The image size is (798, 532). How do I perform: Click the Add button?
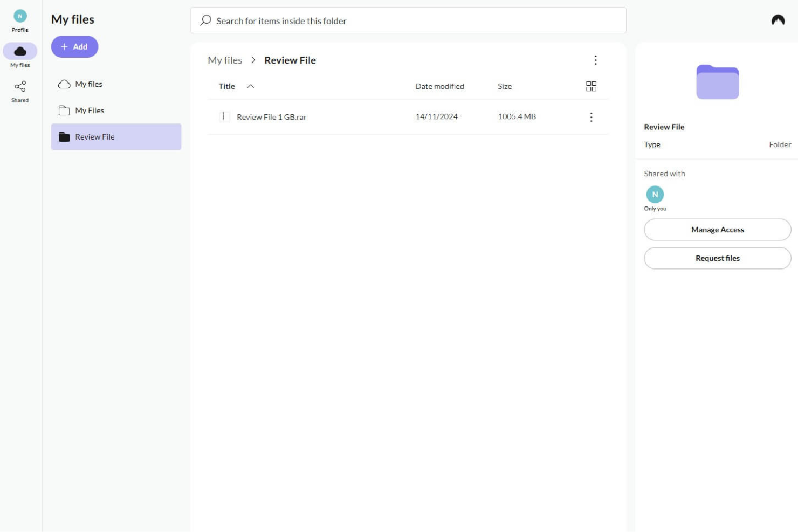(74, 46)
